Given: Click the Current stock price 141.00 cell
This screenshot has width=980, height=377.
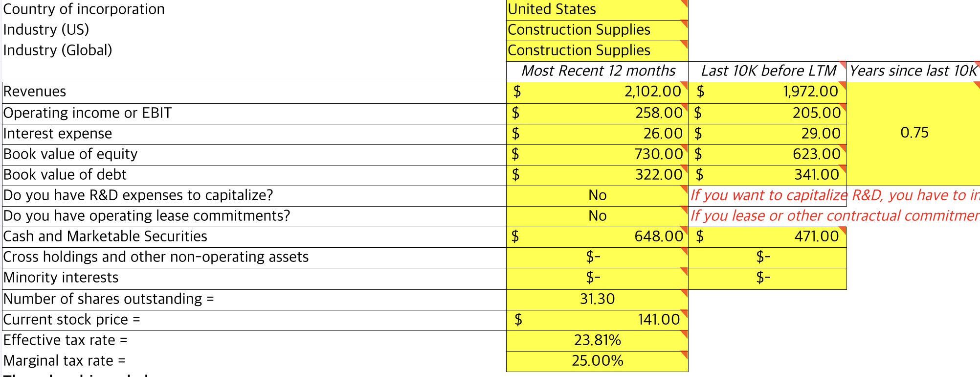Looking at the screenshot, I should (597, 320).
